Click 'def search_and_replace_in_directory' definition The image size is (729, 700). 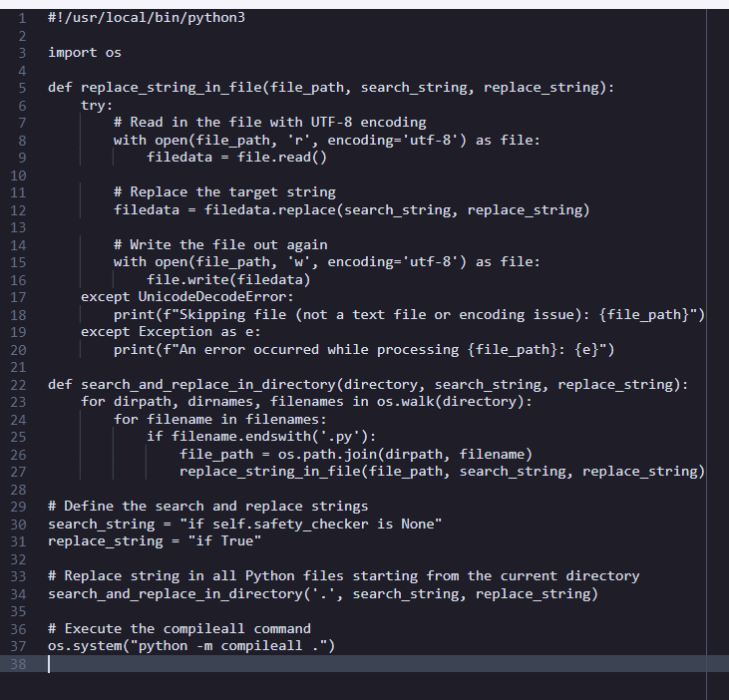point(368,384)
